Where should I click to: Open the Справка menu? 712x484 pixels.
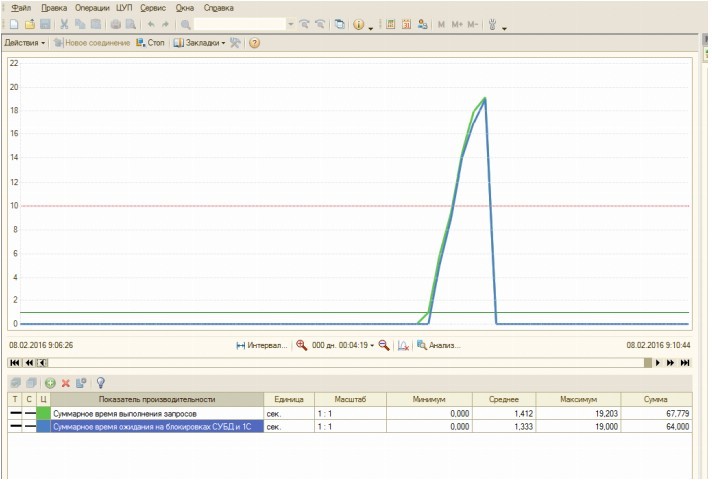pos(218,8)
